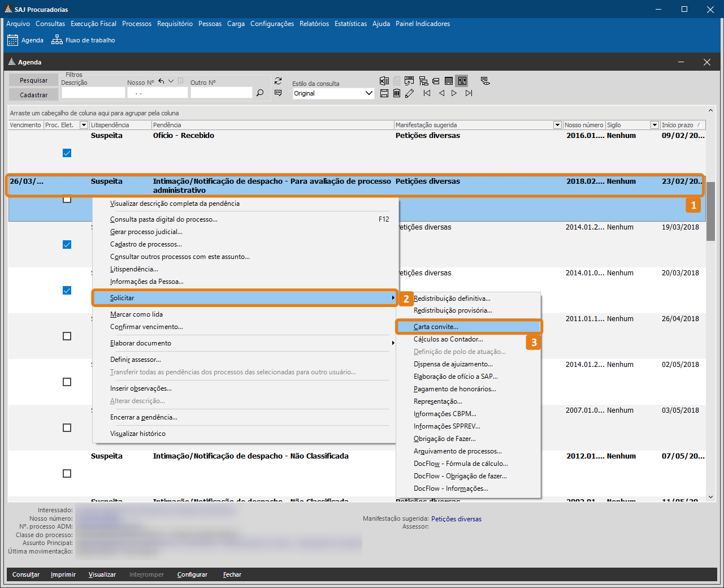Sort by the Início prazo column header
Viewport: 724px width, 588px height.
tap(683, 125)
